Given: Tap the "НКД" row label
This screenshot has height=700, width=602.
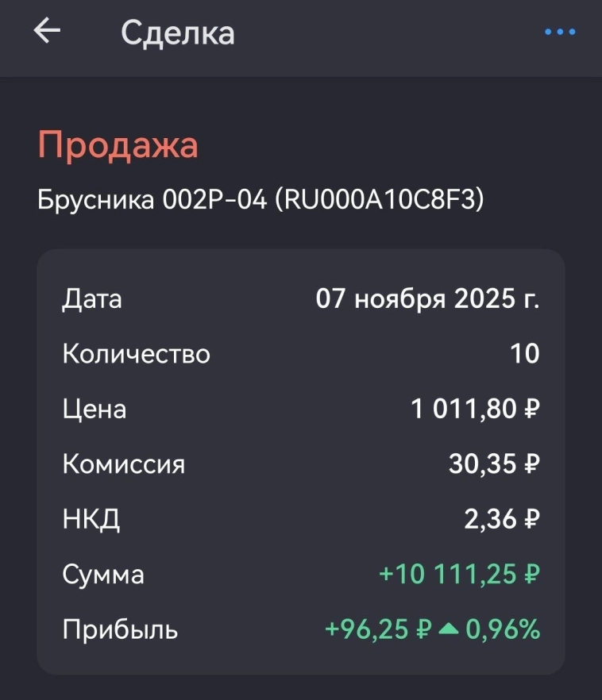Looking at the screenshot, I should click(91, 520).
